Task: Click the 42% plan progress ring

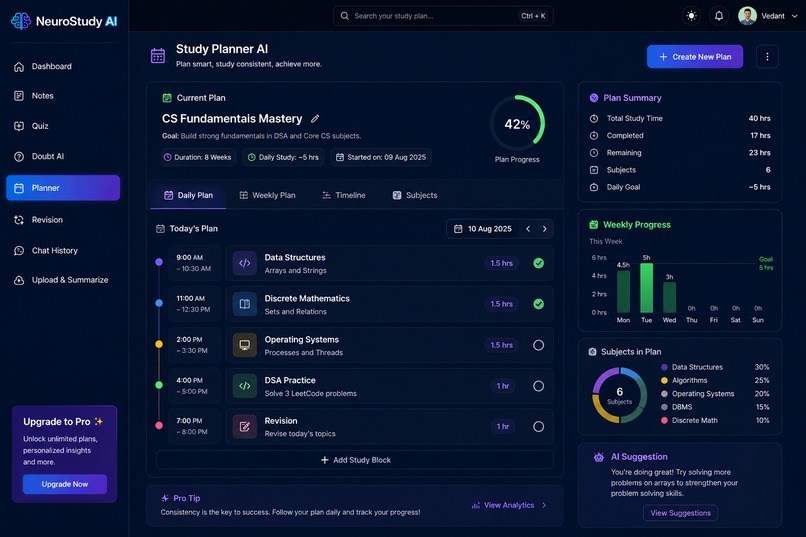Action: [517, 123]
